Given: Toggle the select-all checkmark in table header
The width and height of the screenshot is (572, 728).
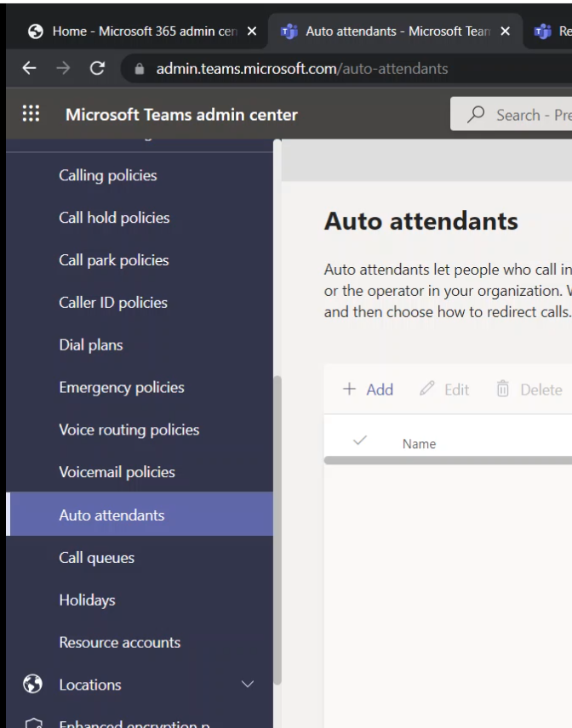Looking at the screenshot, I should pyautogui.click(x=359, y=441).
